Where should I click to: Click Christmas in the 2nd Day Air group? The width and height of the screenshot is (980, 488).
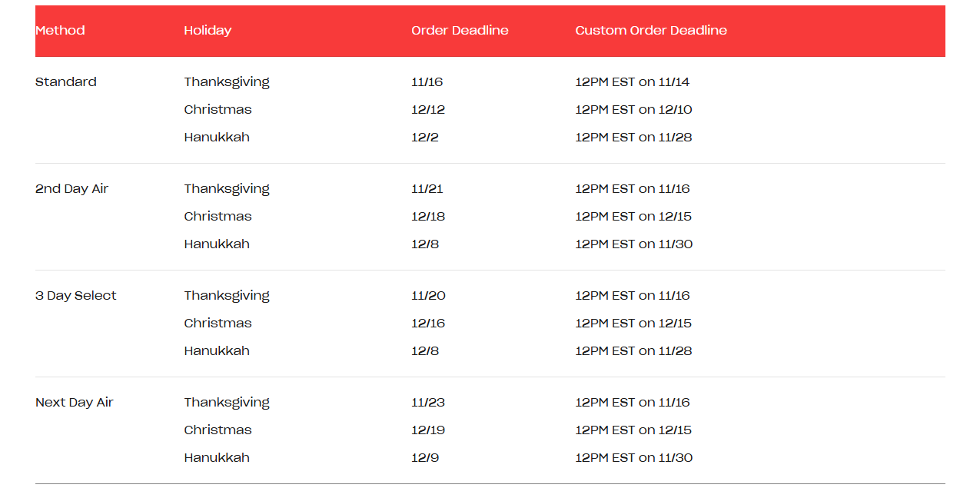218,217
